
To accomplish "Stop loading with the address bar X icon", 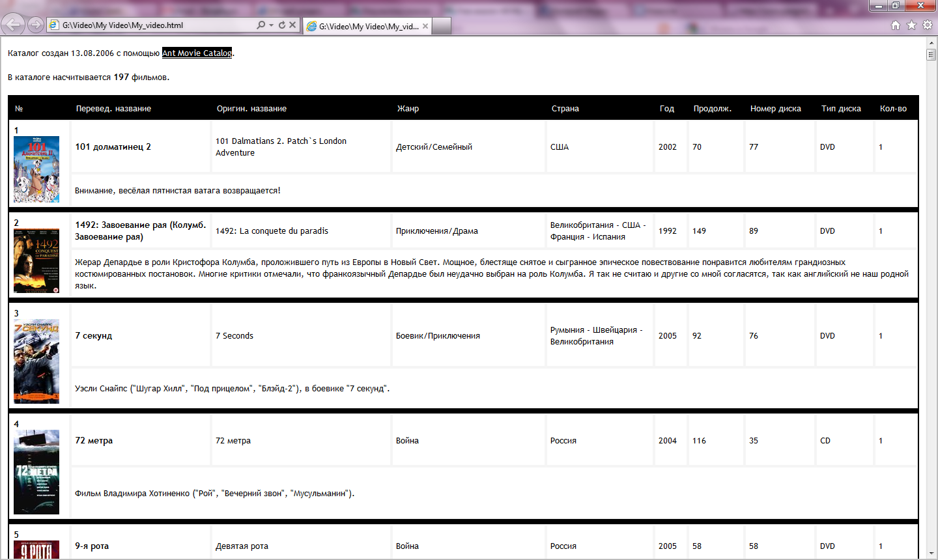I will tap(292, 25).
